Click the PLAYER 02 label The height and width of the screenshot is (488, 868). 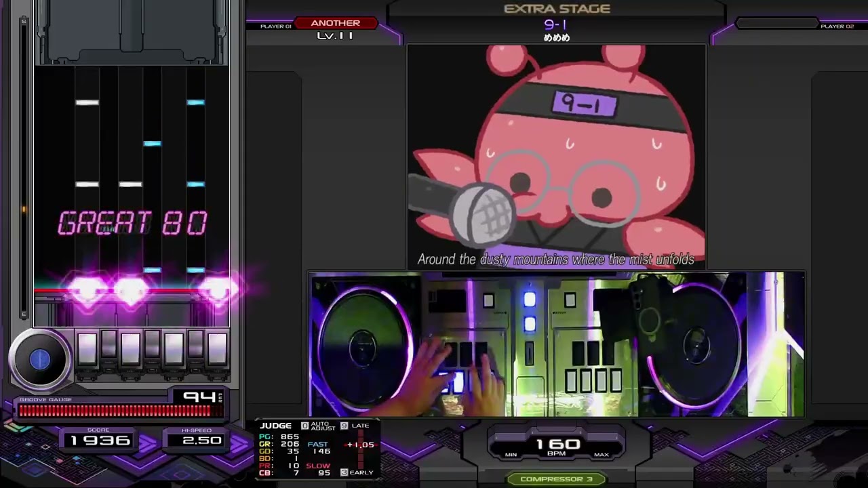[x=837, y=26]
